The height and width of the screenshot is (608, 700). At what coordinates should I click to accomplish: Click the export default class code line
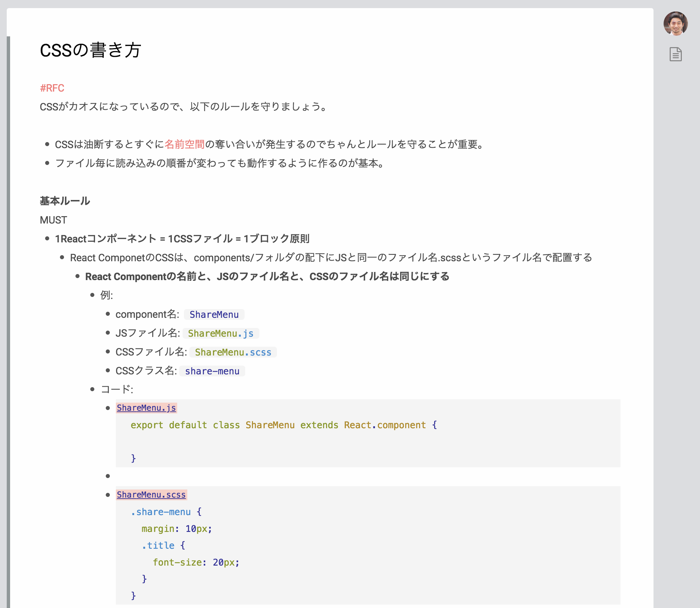pos(283,425)
